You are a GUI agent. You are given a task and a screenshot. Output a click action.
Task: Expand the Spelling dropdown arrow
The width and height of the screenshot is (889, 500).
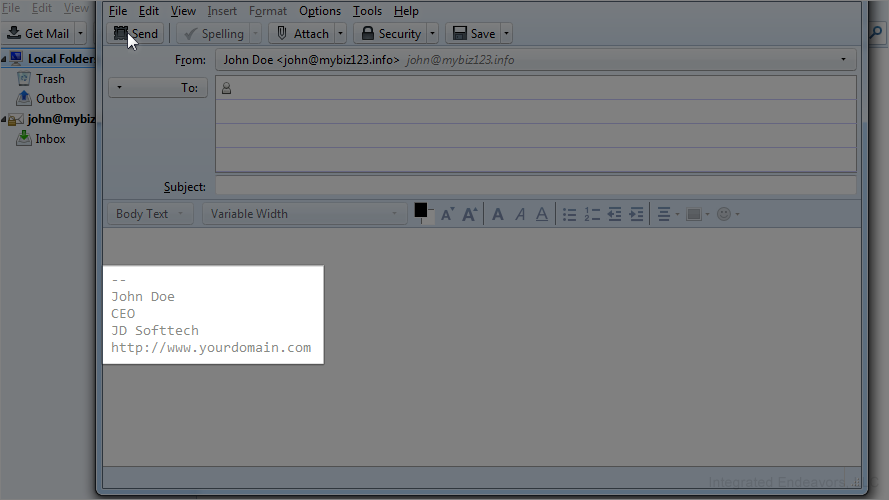(x=256, y=33)
